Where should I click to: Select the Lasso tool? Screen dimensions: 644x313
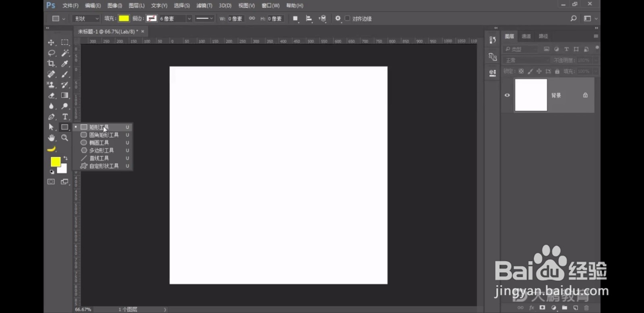coord(51,53)
